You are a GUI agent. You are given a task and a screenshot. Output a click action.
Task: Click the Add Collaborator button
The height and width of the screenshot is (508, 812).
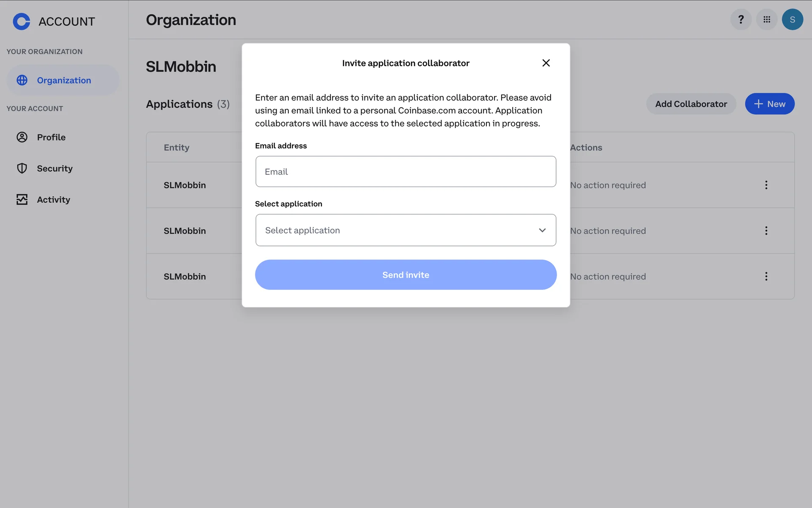coord(691,104)
